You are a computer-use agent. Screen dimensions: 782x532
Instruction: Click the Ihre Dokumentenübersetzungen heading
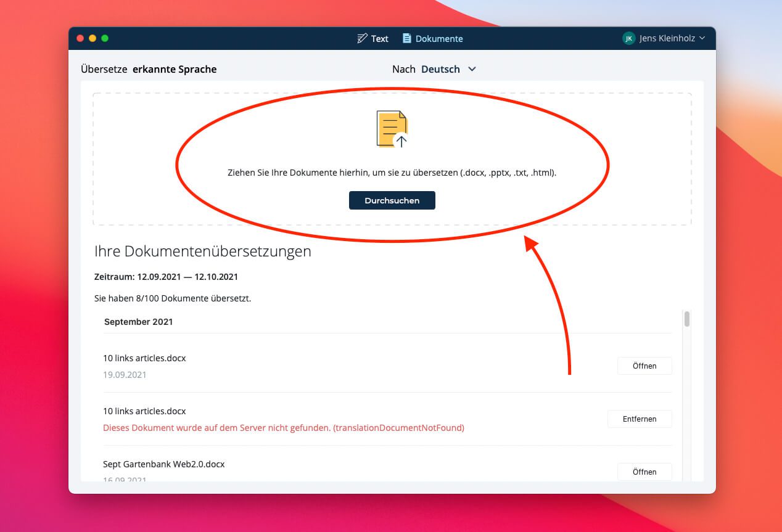click(x=203, y=252)
